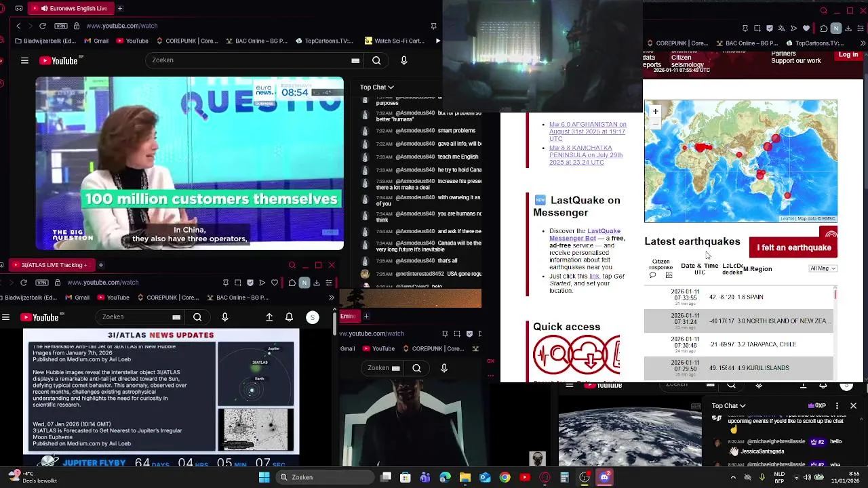Image resolution: width=868 pixels, height=488 pixels.
Task: Toggle VPN badge in 3I/ATLAS window address bar
Action: [42, 283]
